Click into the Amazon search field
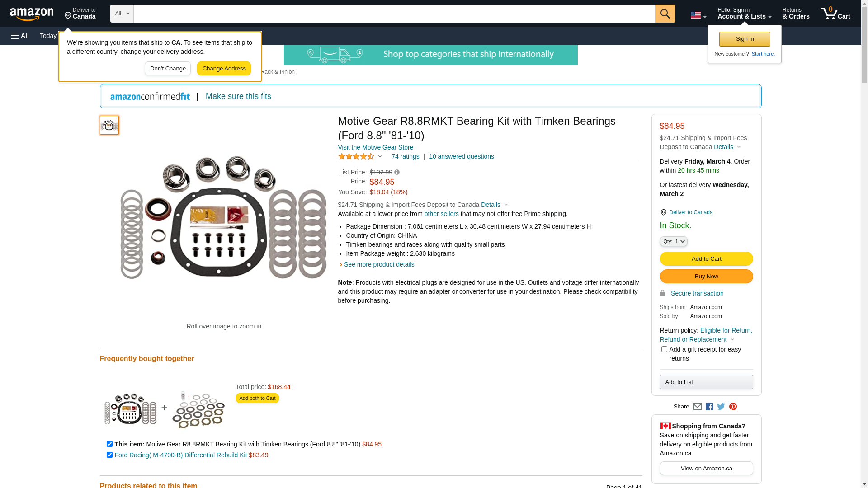 pyautogui.click(x=394, y=14)
